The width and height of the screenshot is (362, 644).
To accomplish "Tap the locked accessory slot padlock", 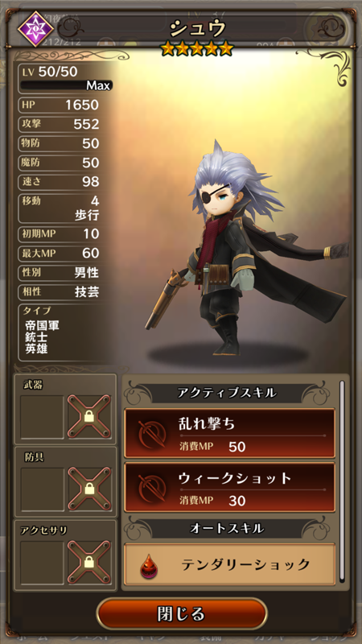I will pos(89,562).
